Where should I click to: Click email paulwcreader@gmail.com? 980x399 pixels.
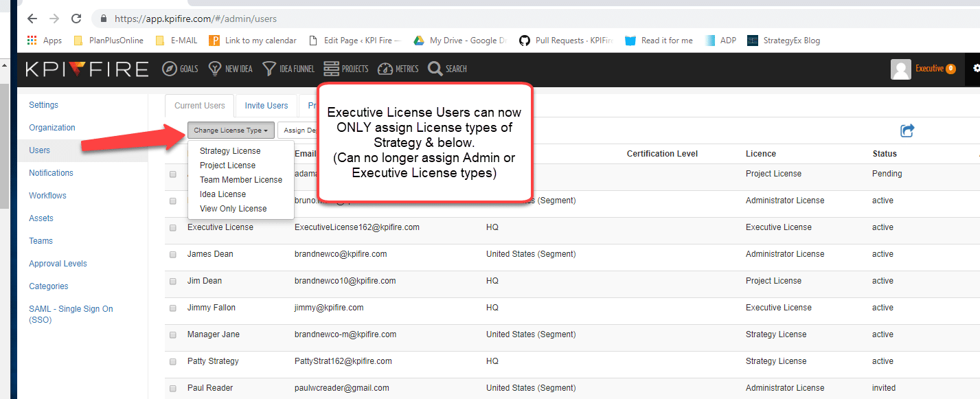tap(342, 388)
